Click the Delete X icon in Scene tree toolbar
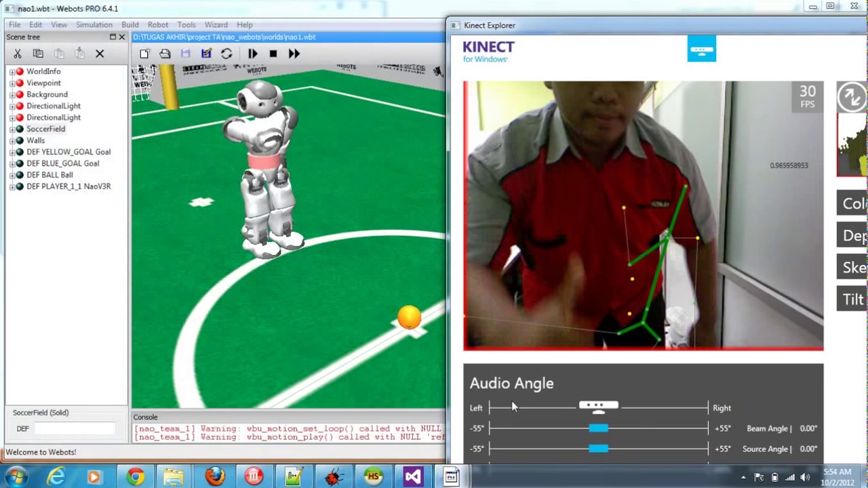Image resolution: width=868 pixels, height=488 pixels. [x=100, y=54]
